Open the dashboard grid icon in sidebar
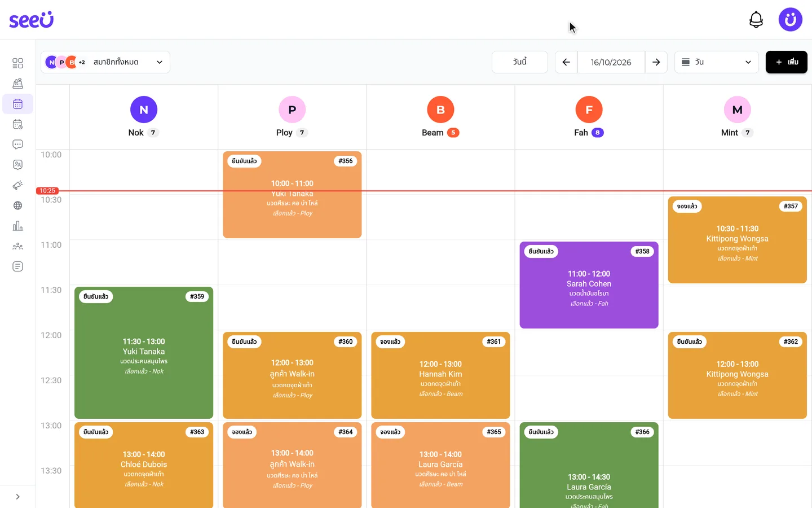 point(17,63)
